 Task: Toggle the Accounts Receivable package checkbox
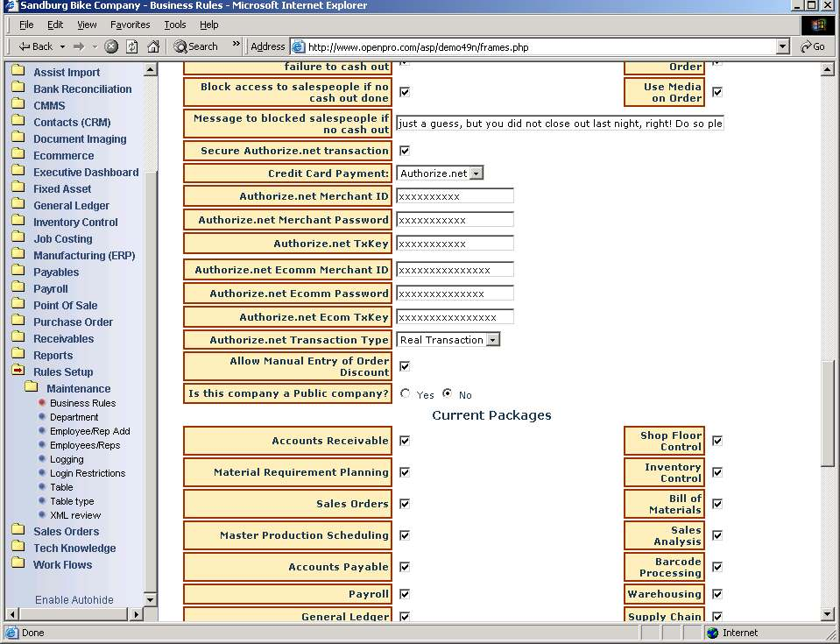(405, 441)
